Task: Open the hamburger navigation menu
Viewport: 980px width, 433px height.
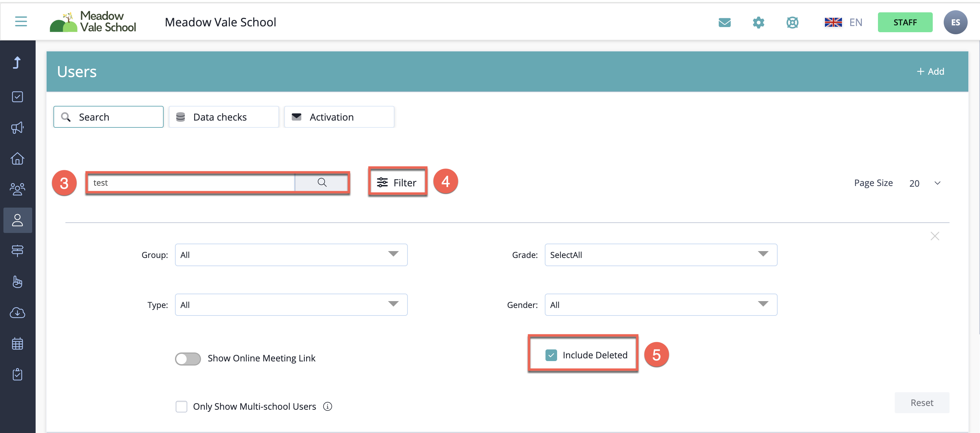Action: 21,22
